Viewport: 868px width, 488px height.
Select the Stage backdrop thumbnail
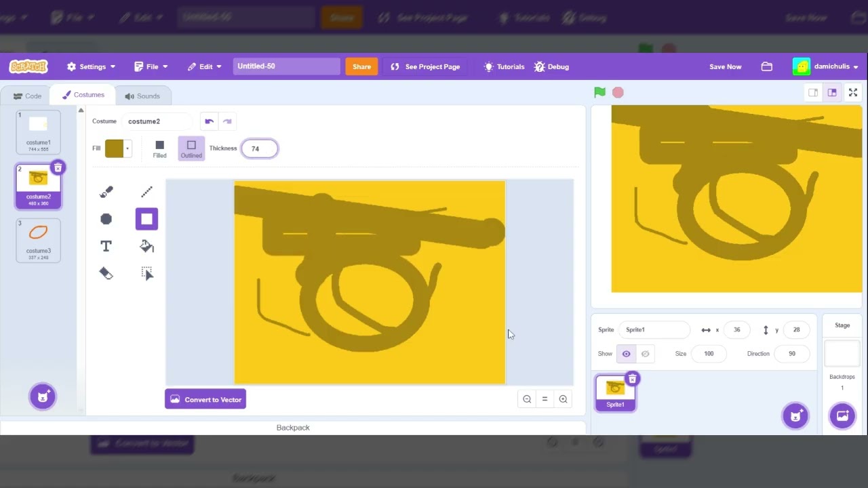[842, 354]
